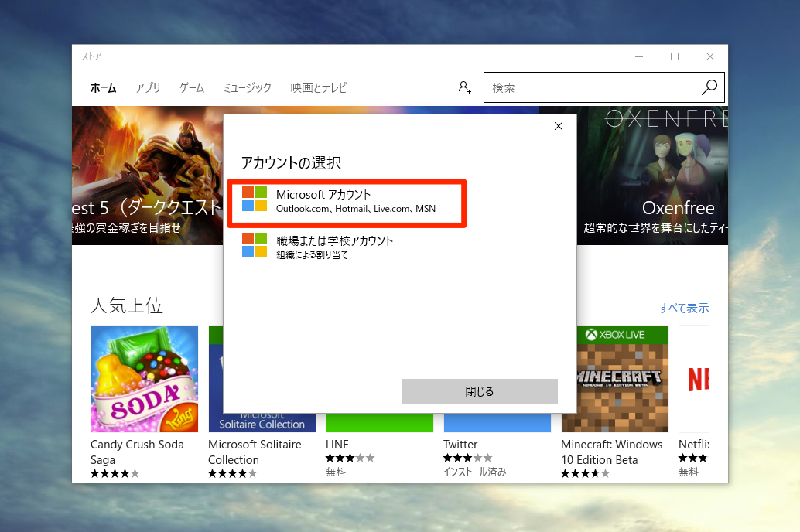The height and width of the screenshot is (532, 800).
Task: Open the ミュージック tab
Action: point(248,87)
